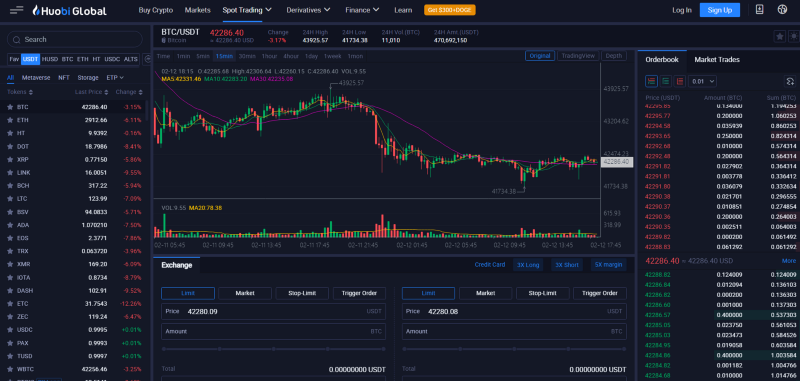The image size is (800, 381).
Task: Click the blue Sign Up button
Action: click(719, 10)
